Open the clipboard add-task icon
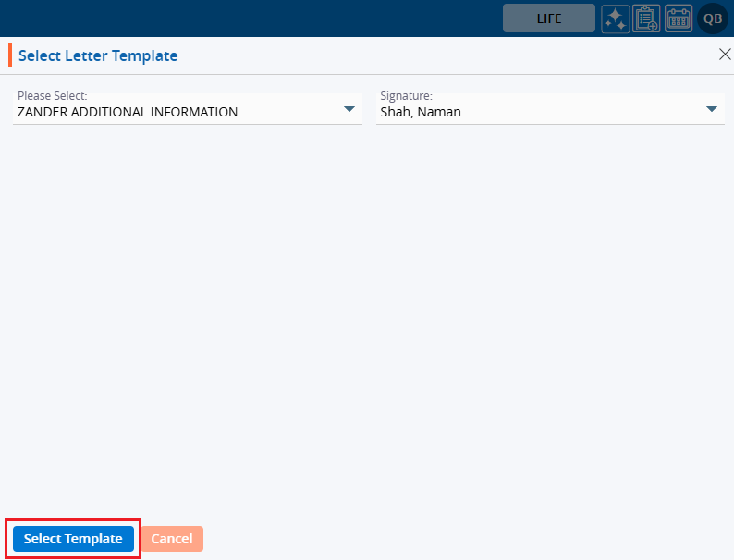Image resolution: width=734 pixels, height=560 pixels. click(x=646, y=18)
